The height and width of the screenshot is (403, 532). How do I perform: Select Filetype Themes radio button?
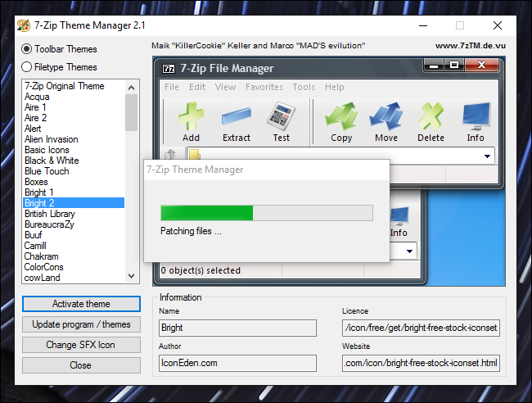(x=27, y=67)
